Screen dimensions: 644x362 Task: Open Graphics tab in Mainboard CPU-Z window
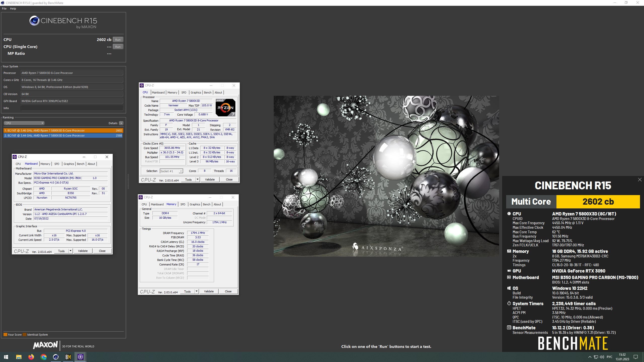(69, 164)
